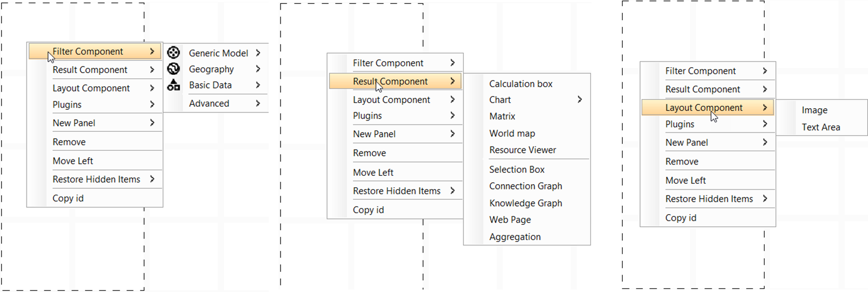Image resolution: width=868 pixels, height=292 pixels.
Task: Add a Web Page component
Action: (510, 219)
